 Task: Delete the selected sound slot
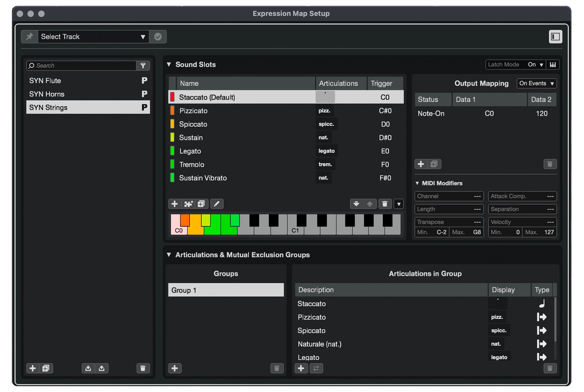385,204
